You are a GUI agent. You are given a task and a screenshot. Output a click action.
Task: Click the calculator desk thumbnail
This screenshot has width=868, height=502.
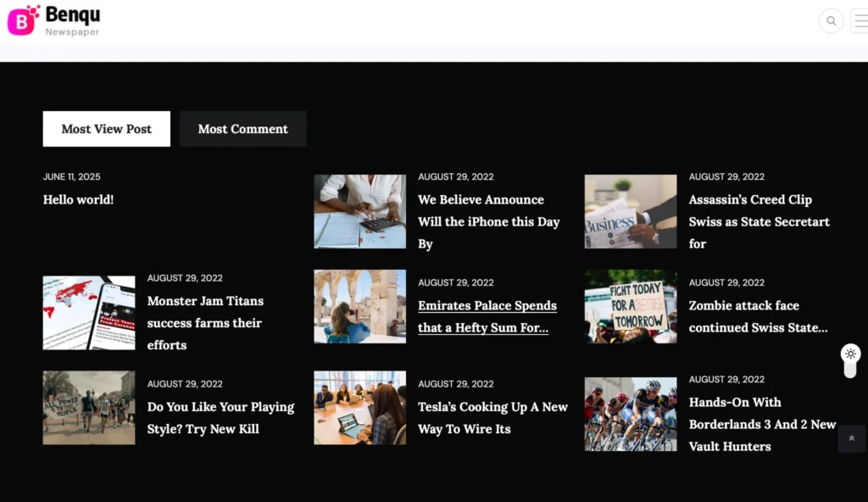[359, 211]
